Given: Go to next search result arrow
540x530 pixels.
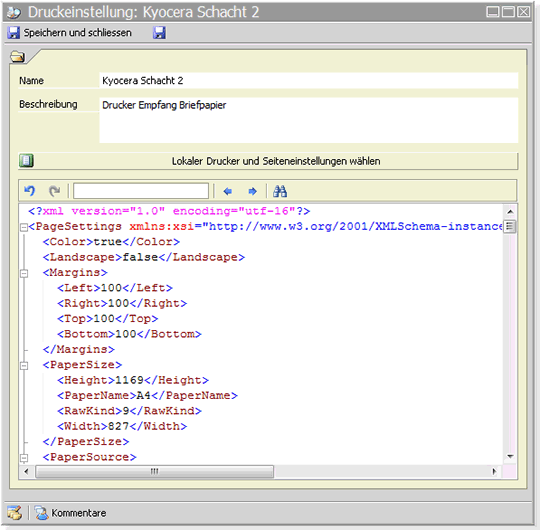Looking at the screenshot, I should [252, 191].
